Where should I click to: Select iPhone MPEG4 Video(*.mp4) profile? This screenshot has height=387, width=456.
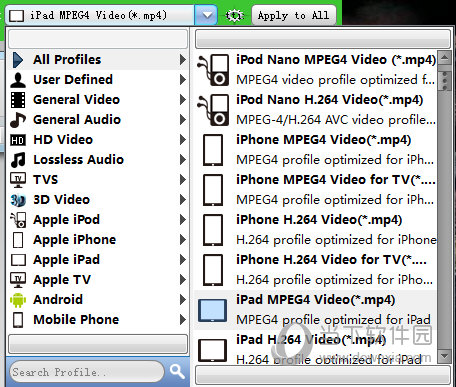click(x=315, y=150)
